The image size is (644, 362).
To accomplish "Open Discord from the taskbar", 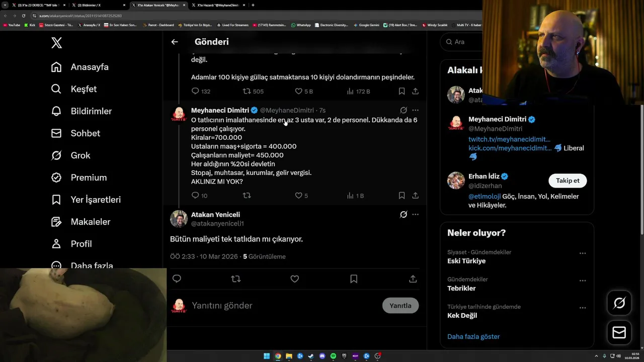I will pos(322,356).
